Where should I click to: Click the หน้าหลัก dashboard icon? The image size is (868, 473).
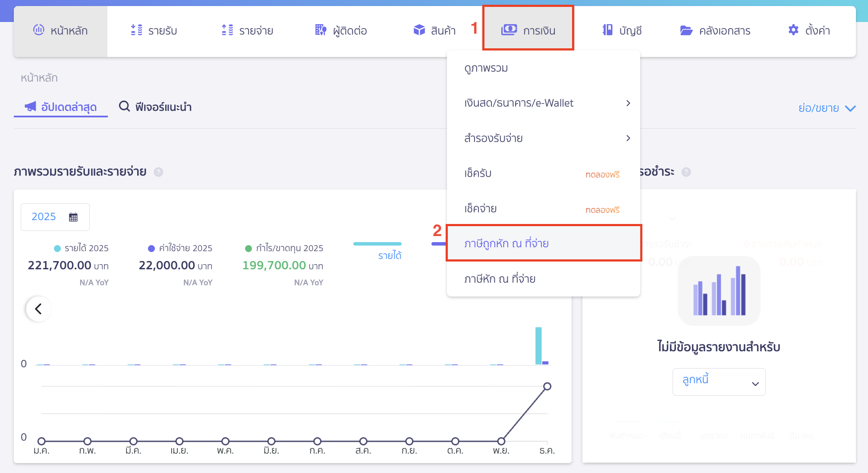click(x=38, y=30)
